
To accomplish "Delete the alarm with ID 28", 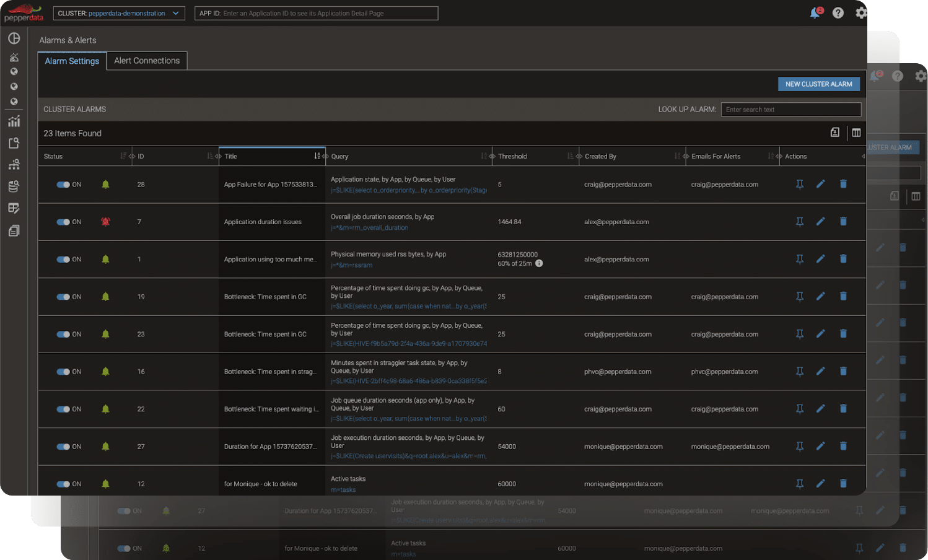I will [x=843, y=184].
